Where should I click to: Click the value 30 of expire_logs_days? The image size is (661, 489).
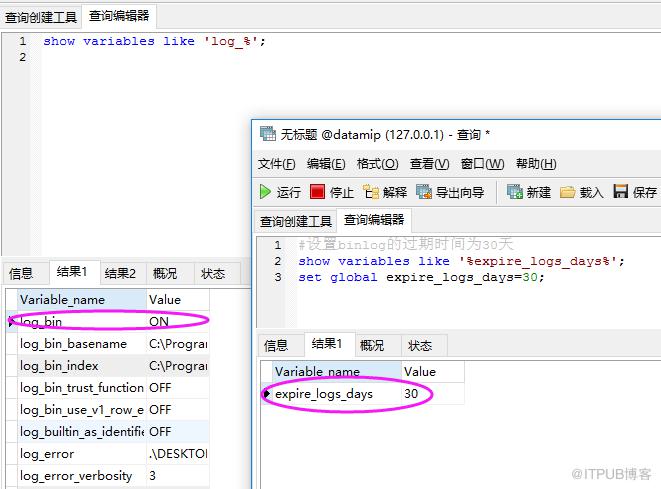click(x=433, y=394)
